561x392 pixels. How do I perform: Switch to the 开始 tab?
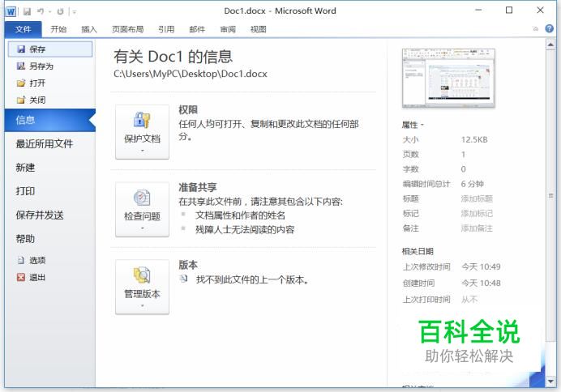pos(58,29)
